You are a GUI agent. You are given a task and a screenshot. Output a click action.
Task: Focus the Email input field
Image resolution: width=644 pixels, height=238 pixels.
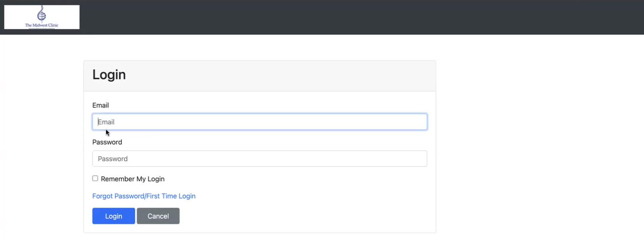click(260, 122)
